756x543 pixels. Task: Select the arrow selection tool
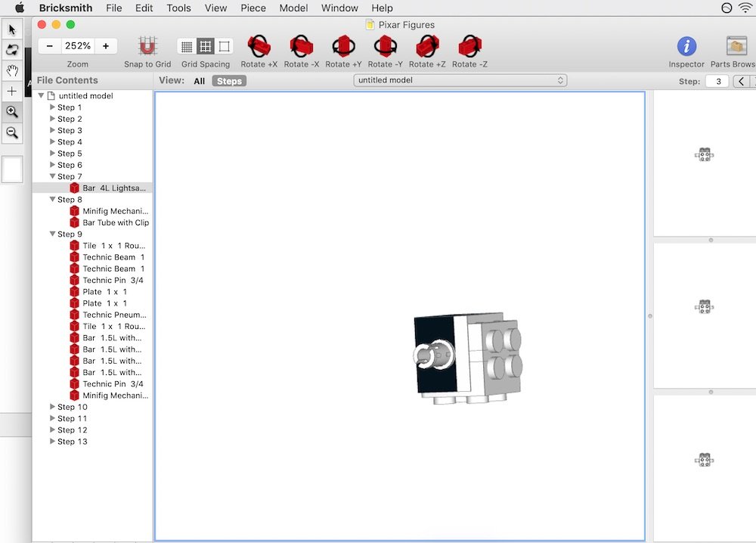12,29
